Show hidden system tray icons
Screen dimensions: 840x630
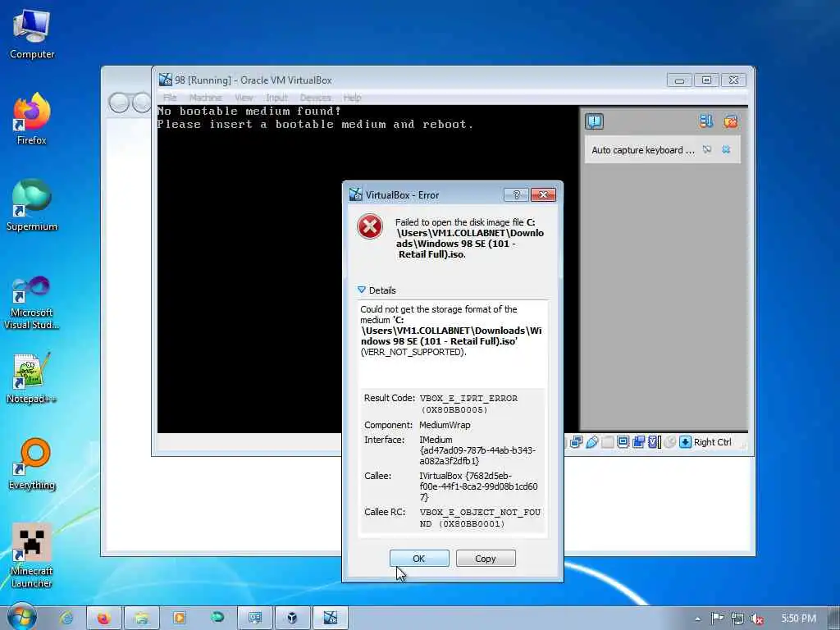[x=697, y=619]
